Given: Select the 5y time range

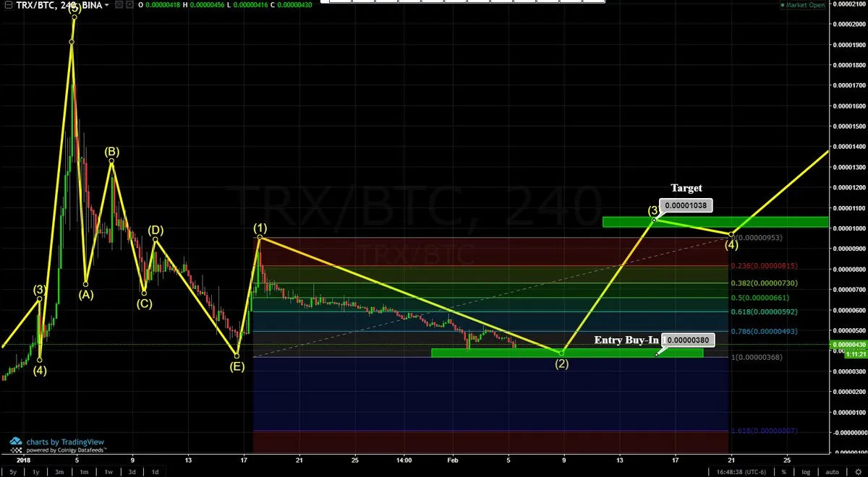Looking at the screenshot, I should (x=14, y=472).
